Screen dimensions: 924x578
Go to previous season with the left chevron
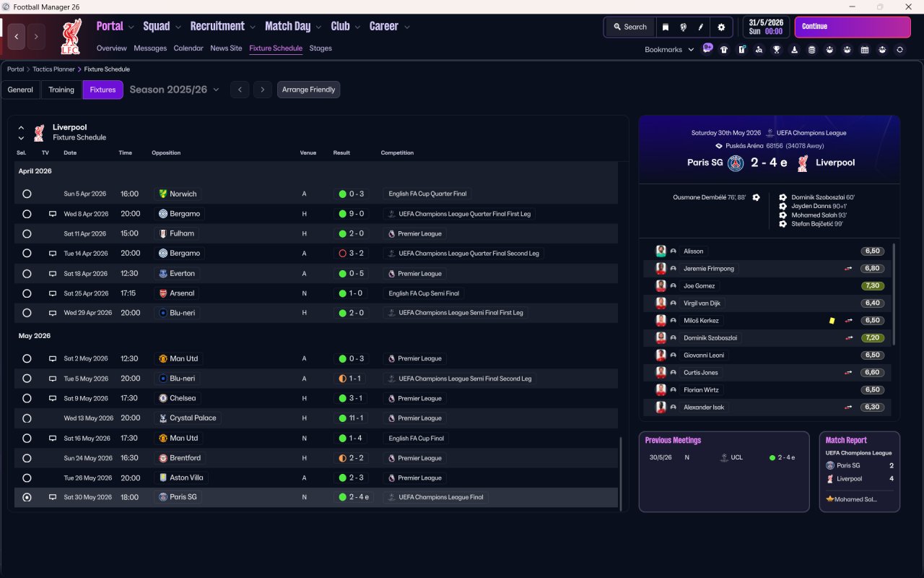click(240, 90)
